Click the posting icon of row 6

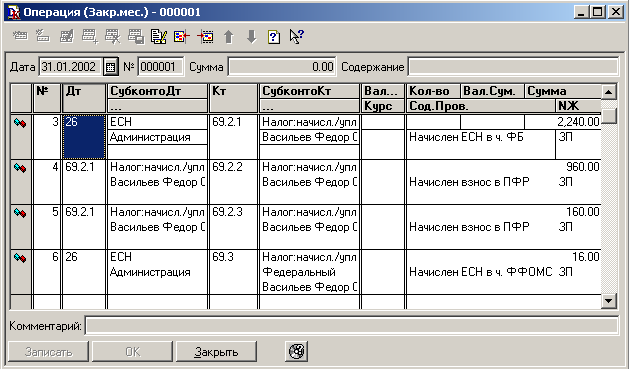(20, 257)
